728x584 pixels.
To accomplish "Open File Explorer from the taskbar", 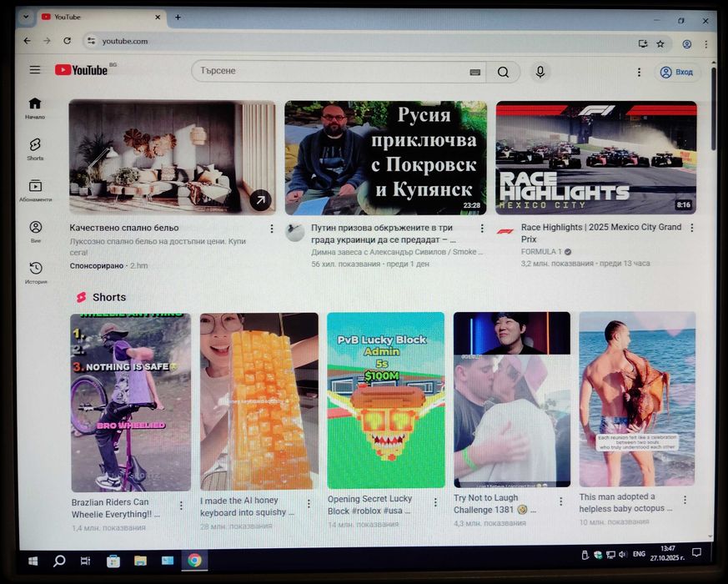I will [x=140, y=561].
